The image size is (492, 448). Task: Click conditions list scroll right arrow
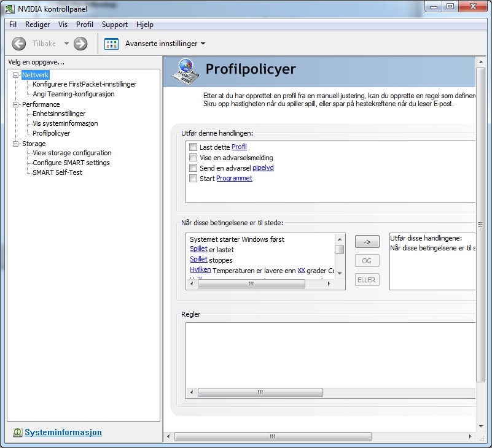pos(329,284)
